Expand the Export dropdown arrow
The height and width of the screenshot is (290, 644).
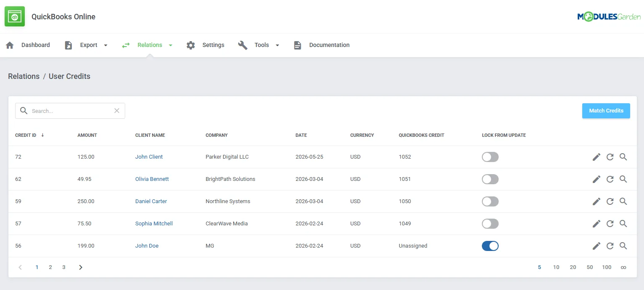105,45
